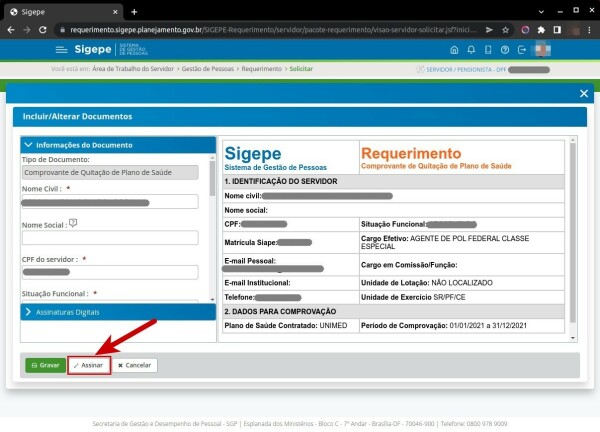
Task: Click the 'Período de Comprovação' cell
Action: pyautogui.click(x=461, y=326)
